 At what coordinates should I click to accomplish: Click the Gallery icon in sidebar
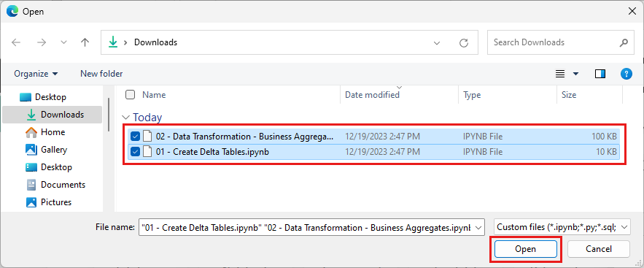tap(31, 150)
